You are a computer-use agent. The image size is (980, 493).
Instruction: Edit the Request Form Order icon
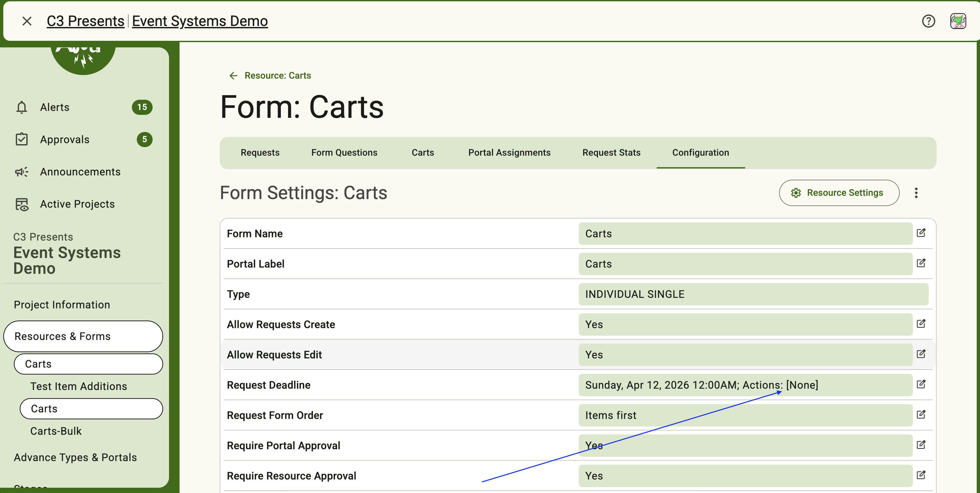(921, 414)
